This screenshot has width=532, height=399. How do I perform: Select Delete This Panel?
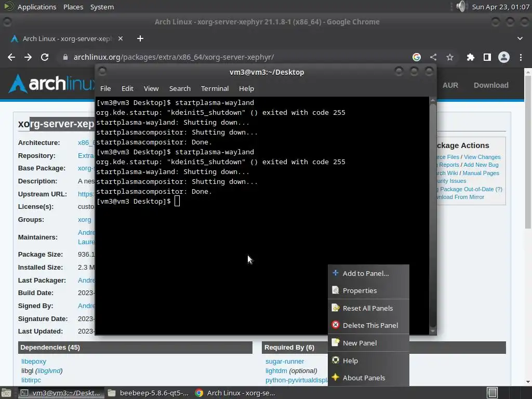(x=368, y=325)
